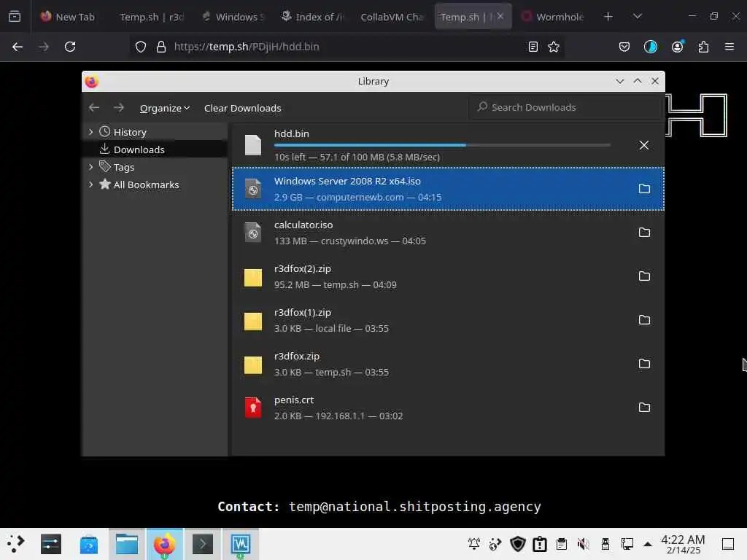
Task: Click Clear Downloads
Action: pyautogui.click(x=242, y=108)
